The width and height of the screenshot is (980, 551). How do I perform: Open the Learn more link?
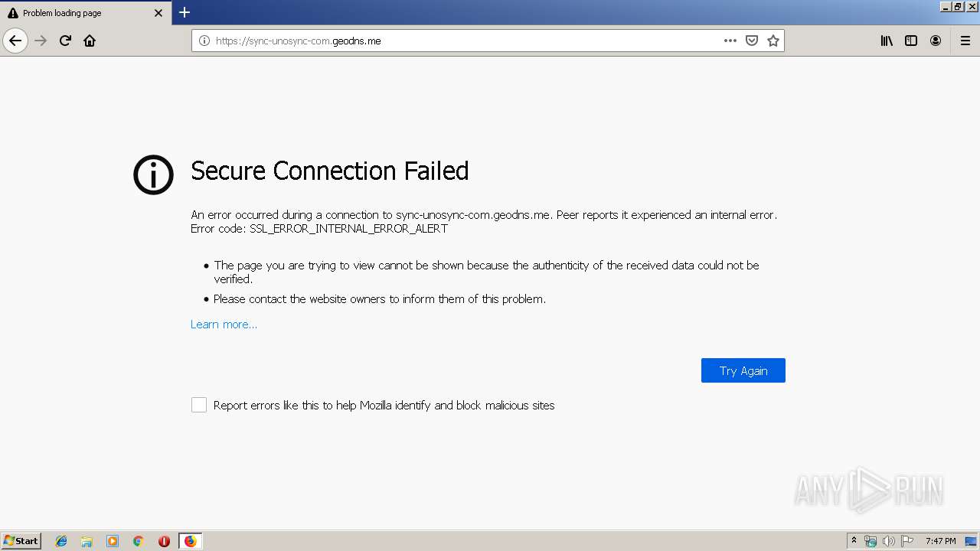click(224, 324)
